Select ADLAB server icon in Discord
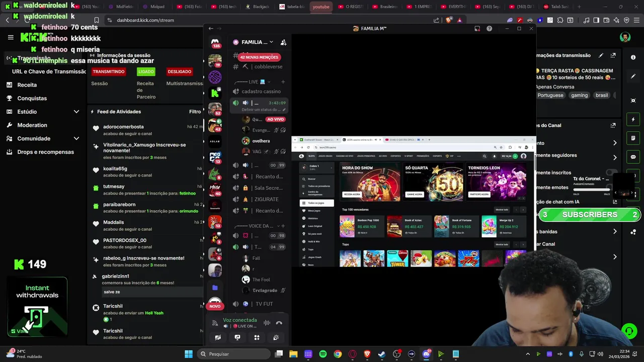The width and height of the screenshot is (644, 362). tap(215, 141)
